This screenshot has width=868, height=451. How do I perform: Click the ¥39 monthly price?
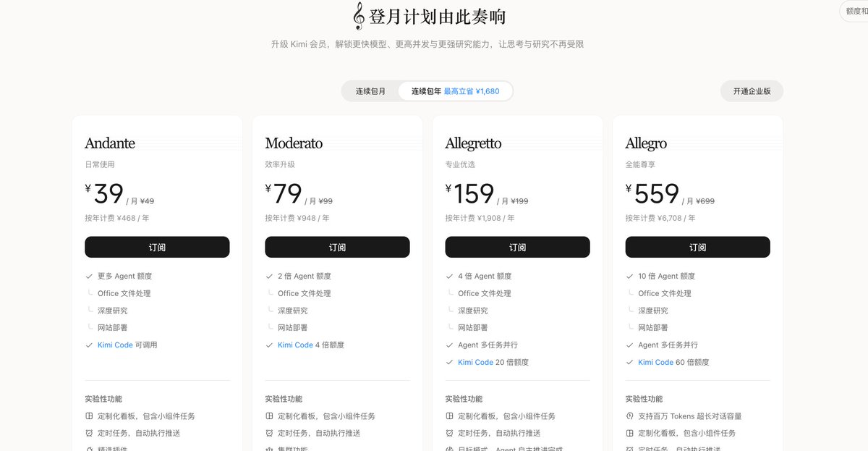pos(104,194)
